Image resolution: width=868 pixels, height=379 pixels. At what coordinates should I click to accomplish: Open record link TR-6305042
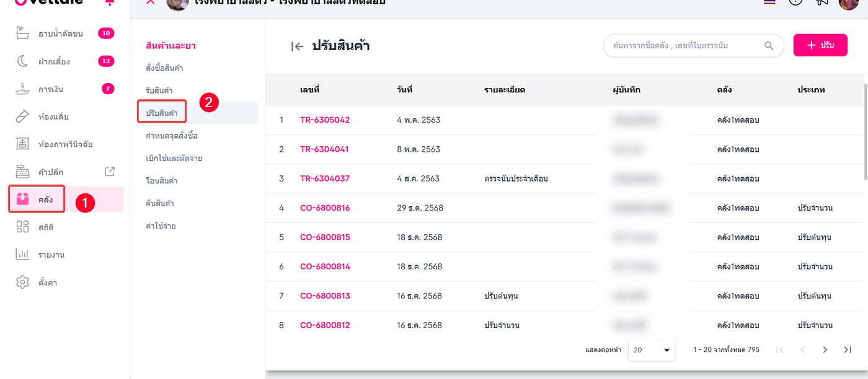(x=325, y=120)
